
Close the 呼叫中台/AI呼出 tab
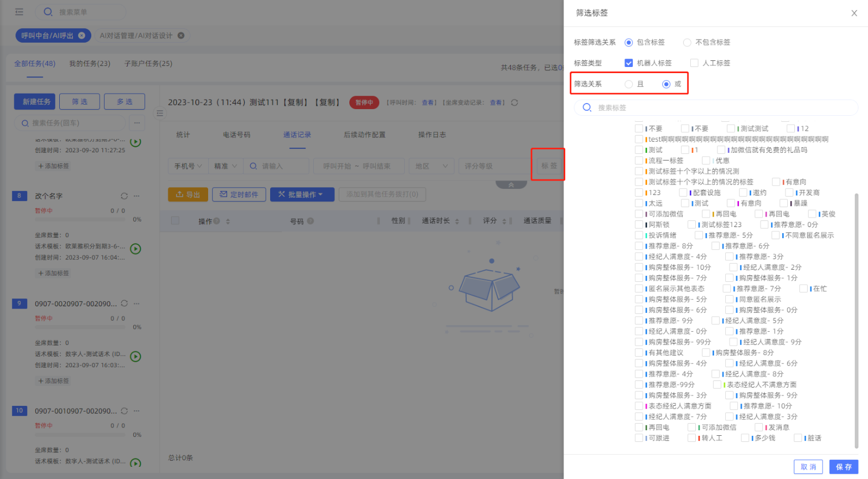pyautogui.click(x=81, y=35)
